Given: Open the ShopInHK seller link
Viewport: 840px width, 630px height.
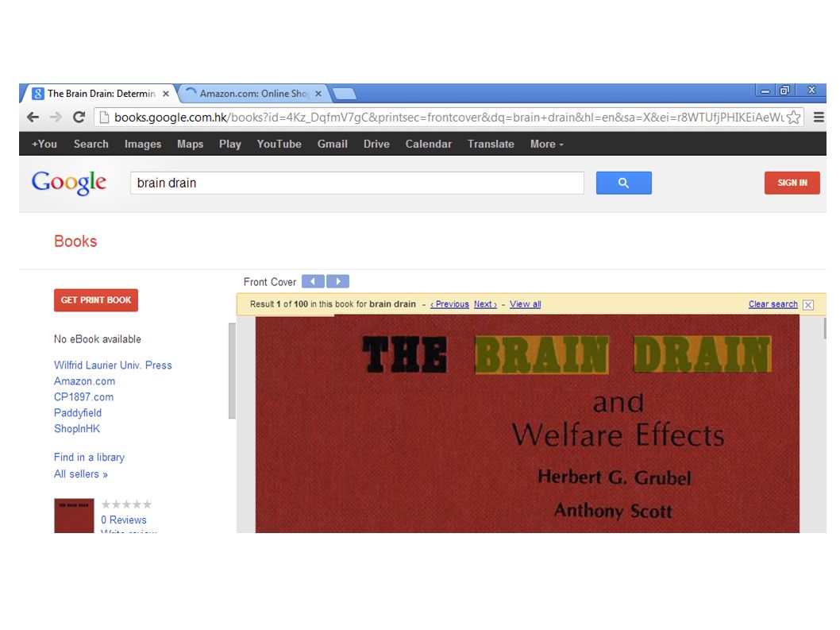Looking at the screenshot, I should coord(77,429).
